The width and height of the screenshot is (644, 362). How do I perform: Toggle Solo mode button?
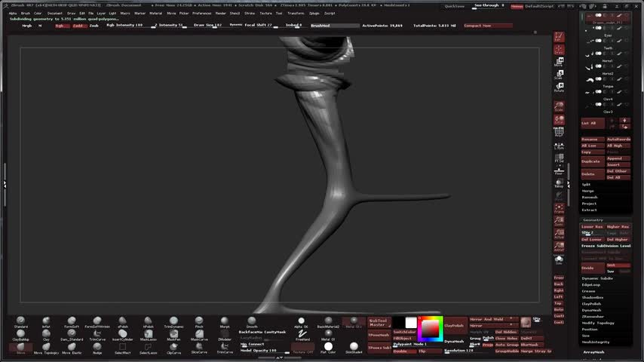tap(559, 259)
